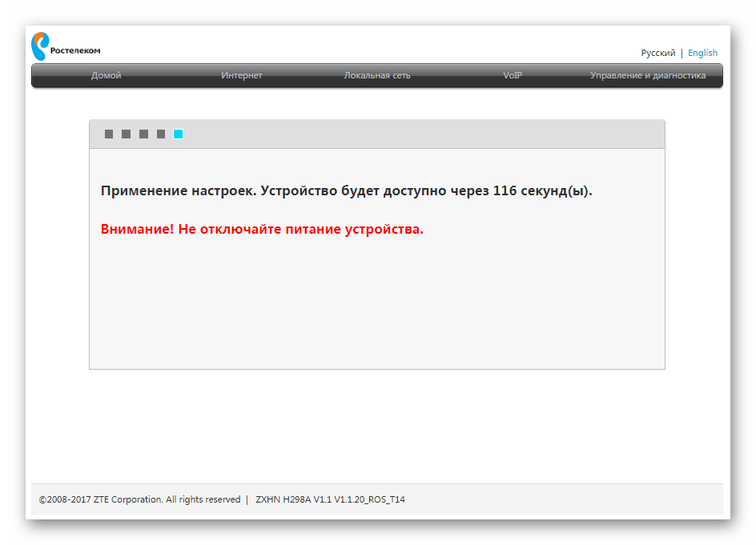Click firmware version ZXHN H298A text

[x=330, y=499]
